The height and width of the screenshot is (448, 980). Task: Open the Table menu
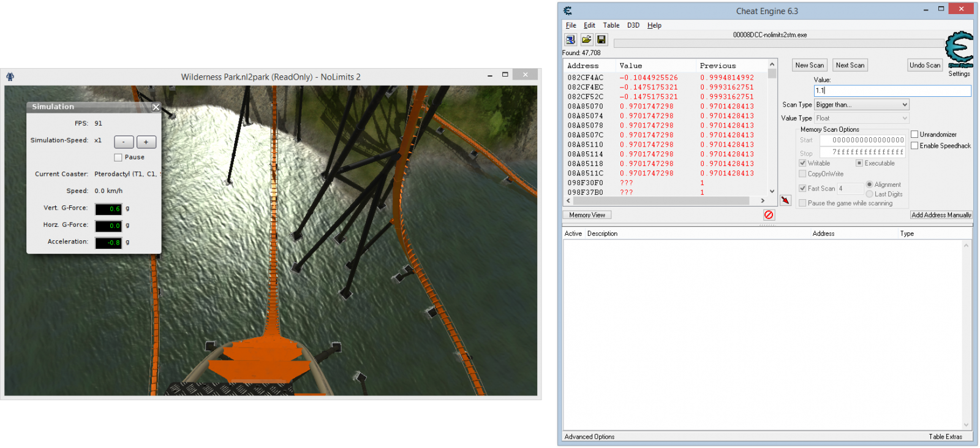(x=611, y=25)
